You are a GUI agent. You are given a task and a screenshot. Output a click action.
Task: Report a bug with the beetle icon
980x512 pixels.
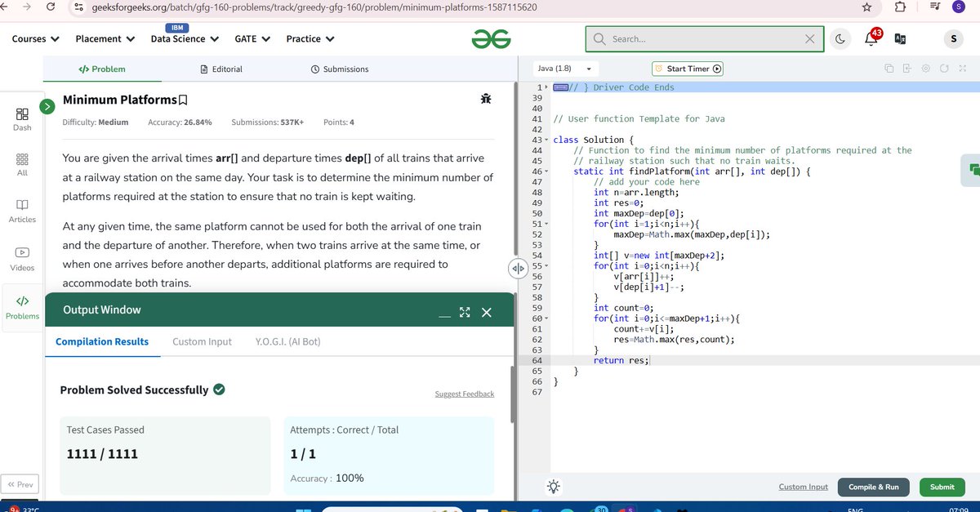click(486, 98)
